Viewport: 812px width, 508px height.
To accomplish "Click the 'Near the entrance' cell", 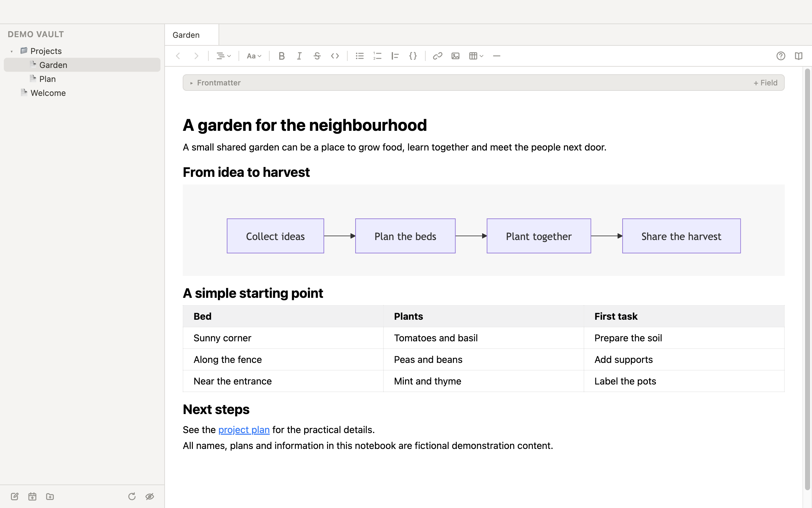I will [283, 381].
